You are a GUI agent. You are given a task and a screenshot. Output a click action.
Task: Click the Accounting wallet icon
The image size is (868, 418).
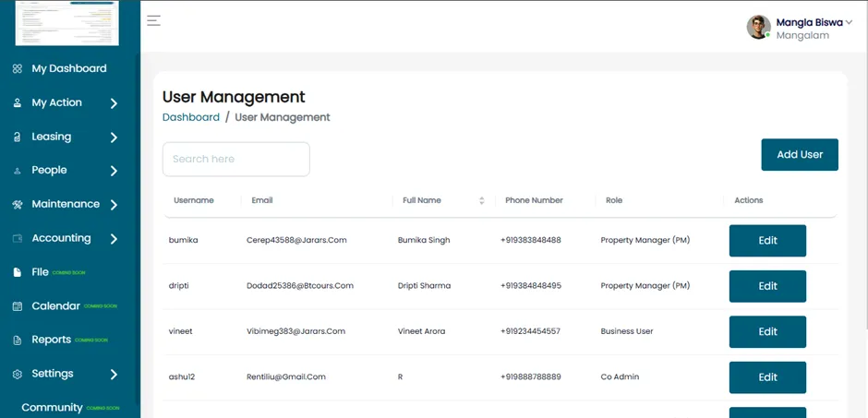tap(18, 239)
